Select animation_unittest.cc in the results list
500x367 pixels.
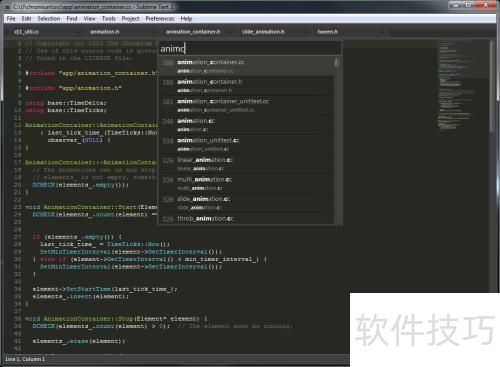coord(247,144)
